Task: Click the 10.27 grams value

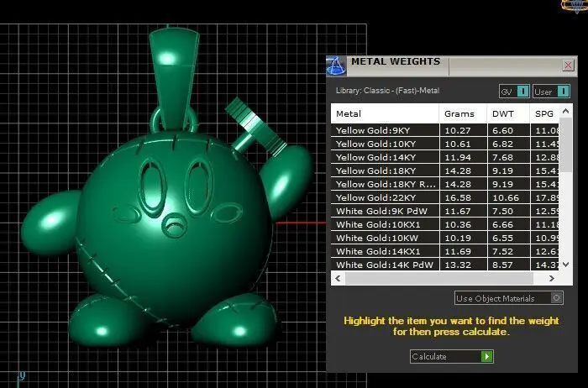Action: click(x=457, y=130)
